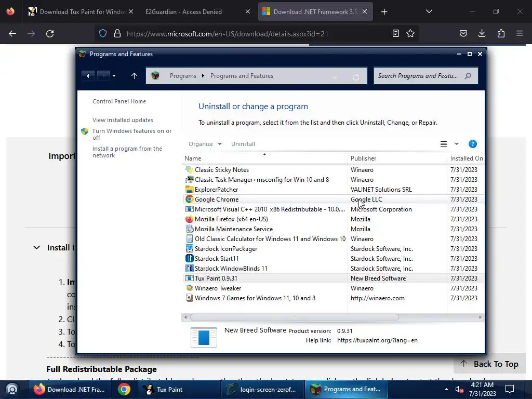Open recent locations dropdown beside navigation arrows
532x399 pixels.
click(x=114, y=76)
